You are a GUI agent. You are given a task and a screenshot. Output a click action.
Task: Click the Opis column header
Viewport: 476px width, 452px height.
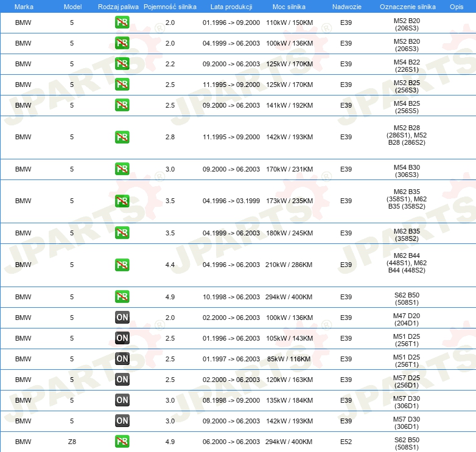coord(457,7)
